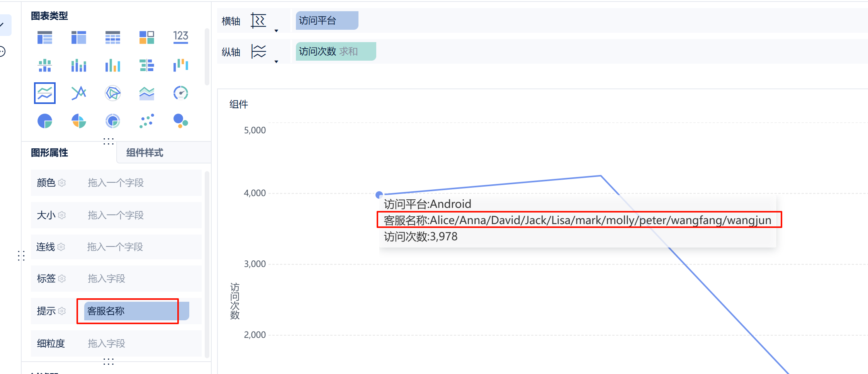Select the radar chart icon
The height and width of the screenshot is (374, 868).
pyautogui.click(x=113, y=93)
